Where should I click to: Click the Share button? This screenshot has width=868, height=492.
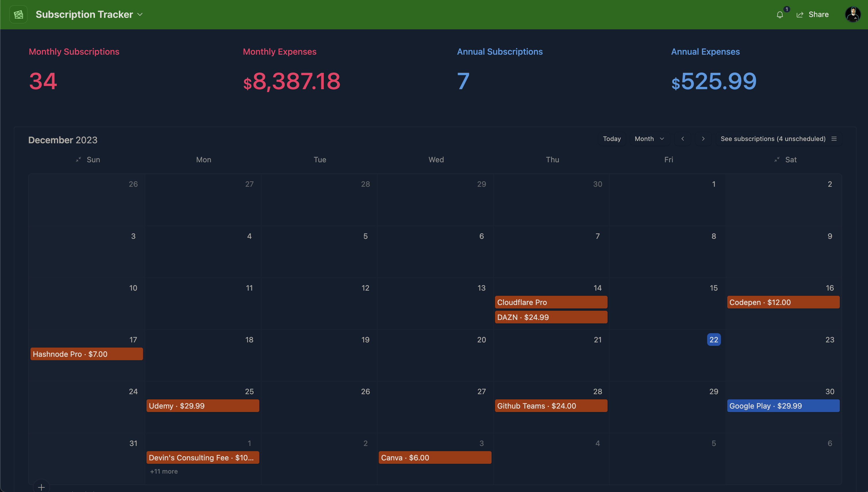coord(812,15)
